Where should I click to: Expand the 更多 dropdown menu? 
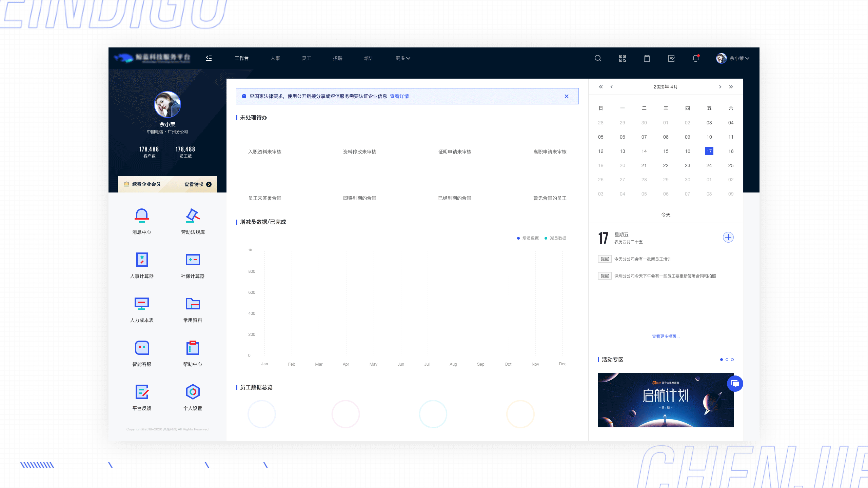pyautogui.click(x=402, y=58)
